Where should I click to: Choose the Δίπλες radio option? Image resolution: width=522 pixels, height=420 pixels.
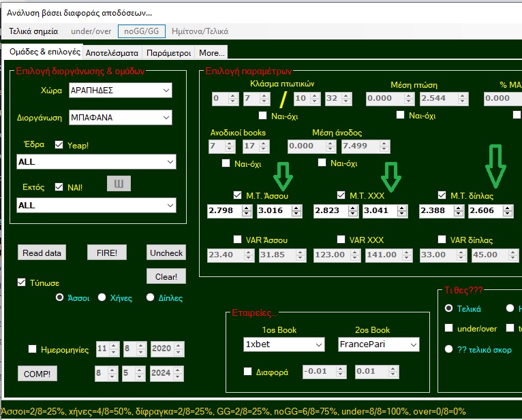[x=151, y=297]
